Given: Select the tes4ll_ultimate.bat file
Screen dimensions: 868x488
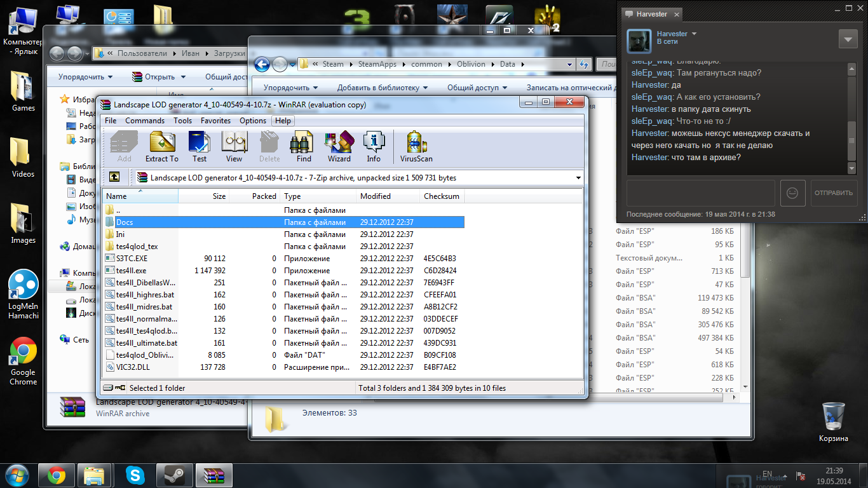Looking at the screenshot, I should point(283,343).
